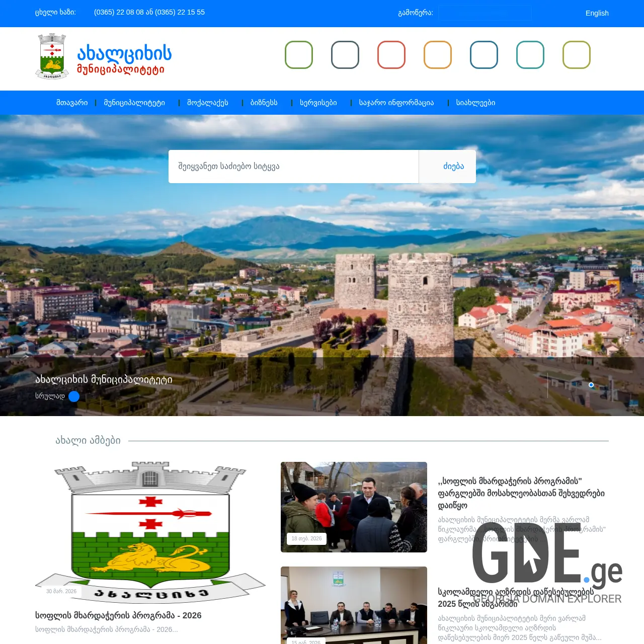Click the ახალი ამბები section heading
Image resolution: width=644 pixels, height=644 pixels.
tap(88, 441)
